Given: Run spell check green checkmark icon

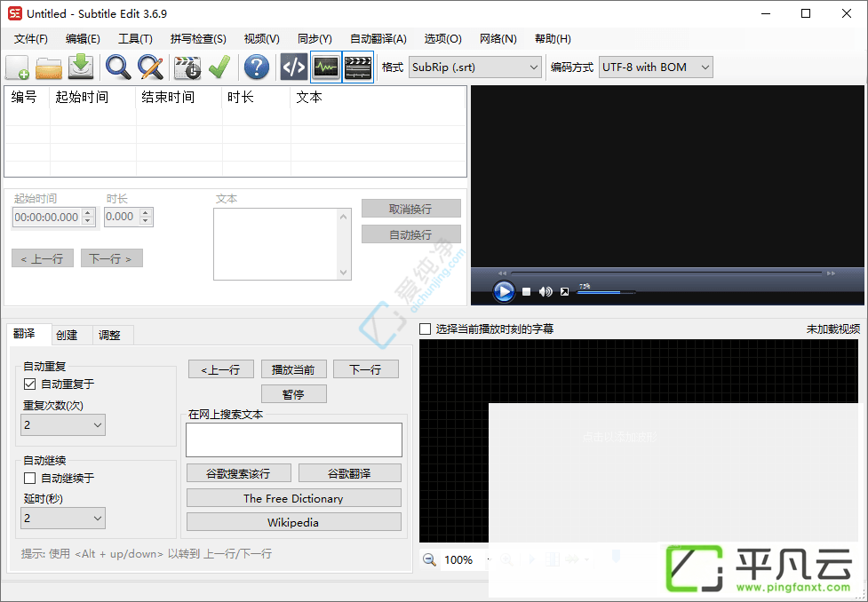Looking at the screenshot, I should (x=219, y=67).
